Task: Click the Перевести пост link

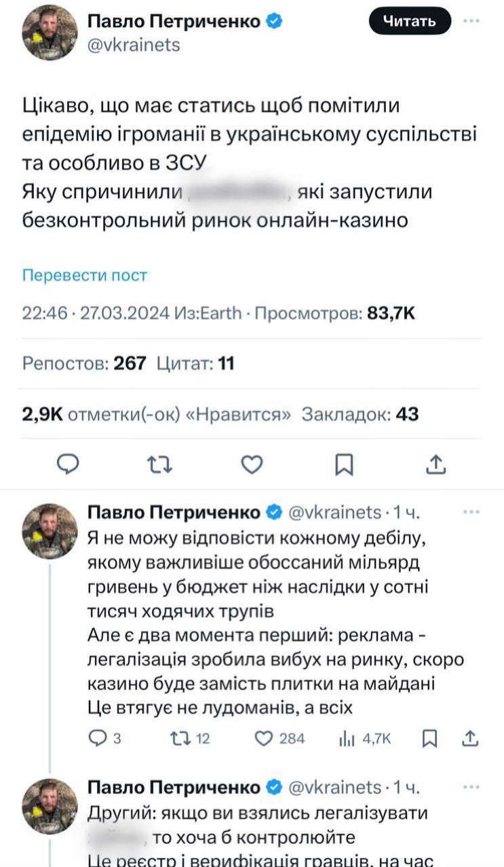Action: [85, 275]
